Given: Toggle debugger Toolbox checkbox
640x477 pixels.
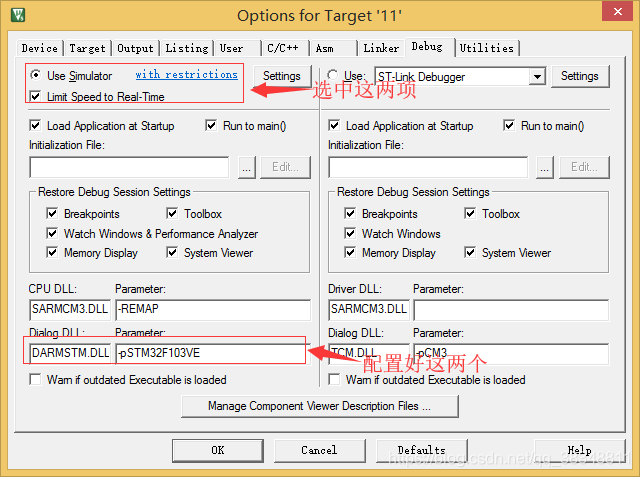Looking at the screenshot, I should click(470, 213).
